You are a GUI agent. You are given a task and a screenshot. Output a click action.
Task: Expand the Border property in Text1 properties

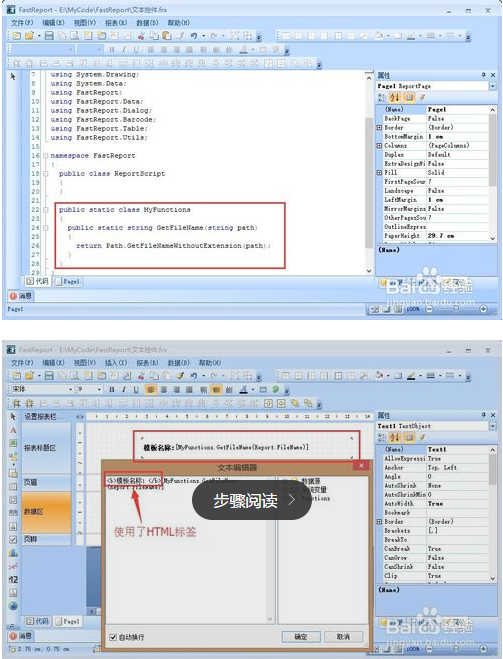point(379,522)
